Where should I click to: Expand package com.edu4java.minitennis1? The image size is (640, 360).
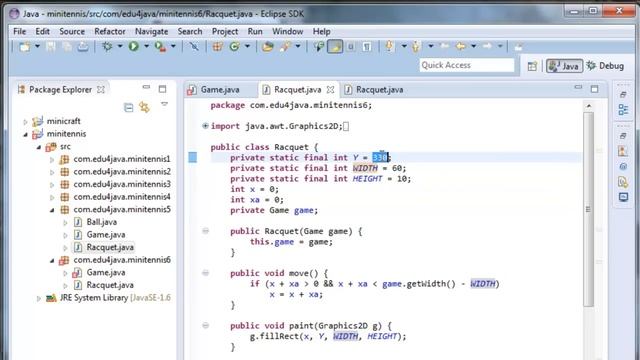[x=52, y=159]
